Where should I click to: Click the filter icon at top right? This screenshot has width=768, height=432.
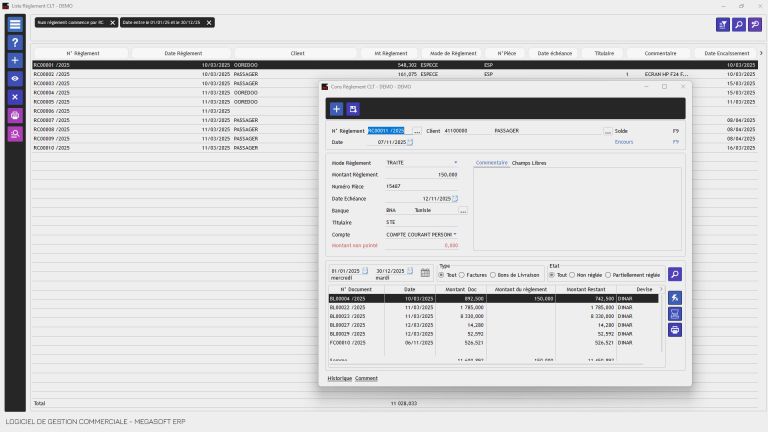point(723,24)
